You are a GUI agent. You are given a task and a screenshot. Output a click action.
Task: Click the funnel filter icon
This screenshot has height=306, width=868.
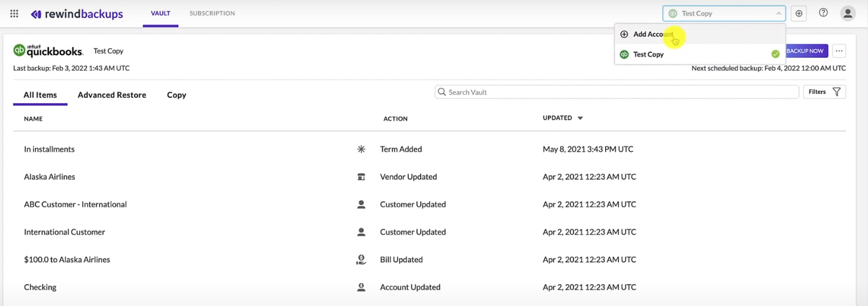click(836, 92)
